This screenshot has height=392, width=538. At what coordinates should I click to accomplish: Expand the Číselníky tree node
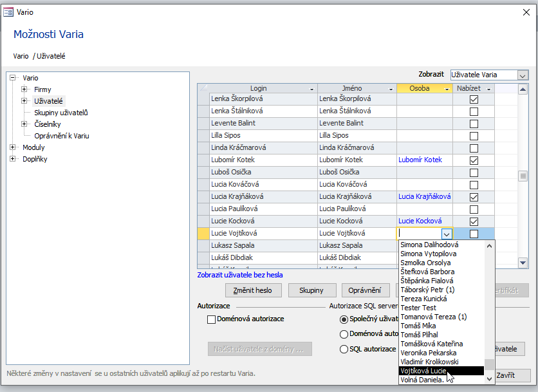click(x=24, y=124)
